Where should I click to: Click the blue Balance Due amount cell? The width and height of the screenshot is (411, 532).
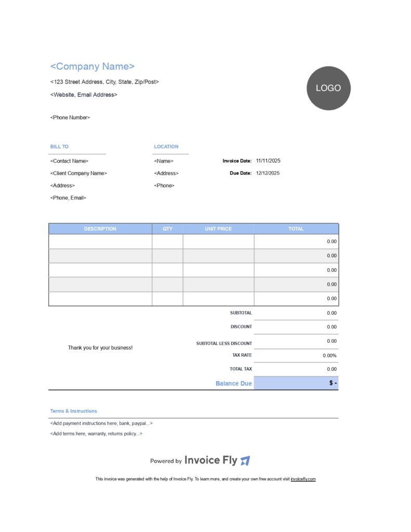tap(296, 383)
